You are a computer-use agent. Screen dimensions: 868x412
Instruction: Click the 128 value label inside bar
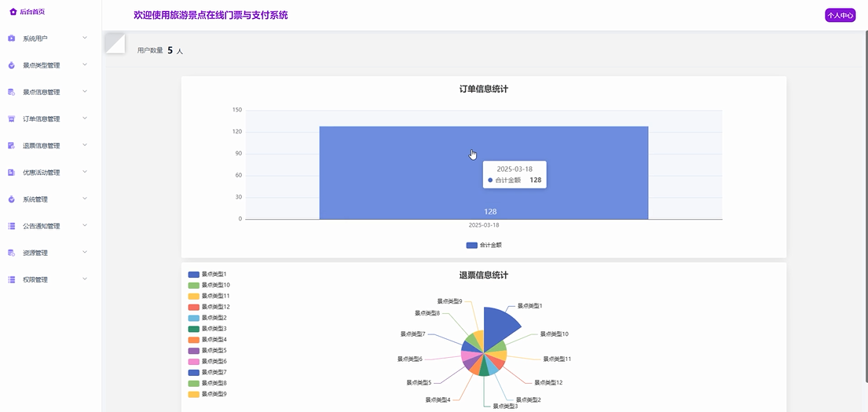(490, 211)
